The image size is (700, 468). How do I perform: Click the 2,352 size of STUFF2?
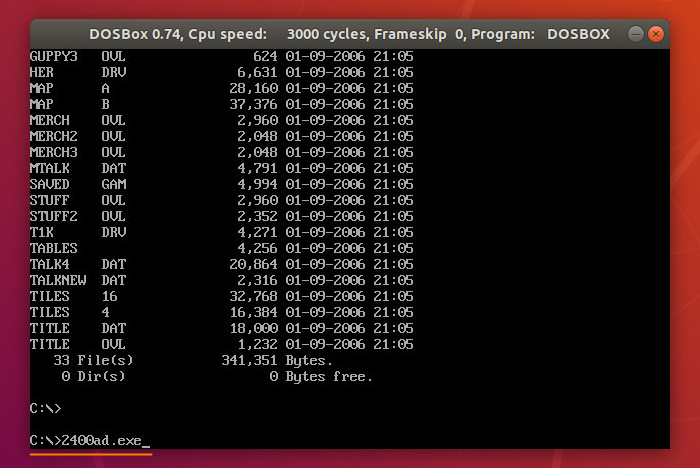(257, 217)
